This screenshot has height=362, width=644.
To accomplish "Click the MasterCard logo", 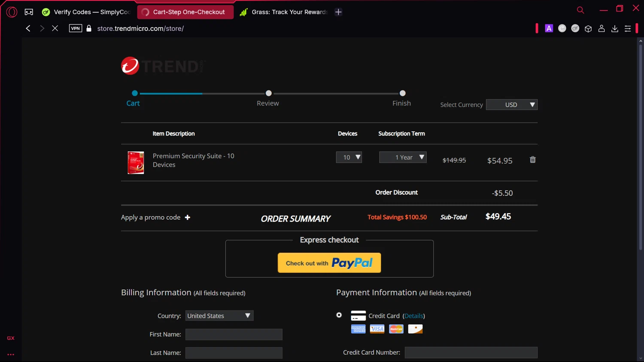I will (396, 329).
